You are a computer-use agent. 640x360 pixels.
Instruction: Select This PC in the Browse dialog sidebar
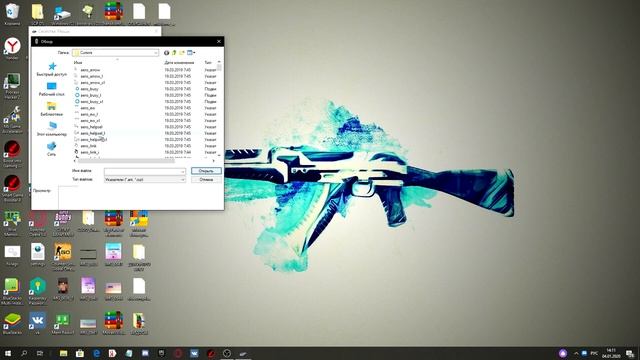(51, 129)
